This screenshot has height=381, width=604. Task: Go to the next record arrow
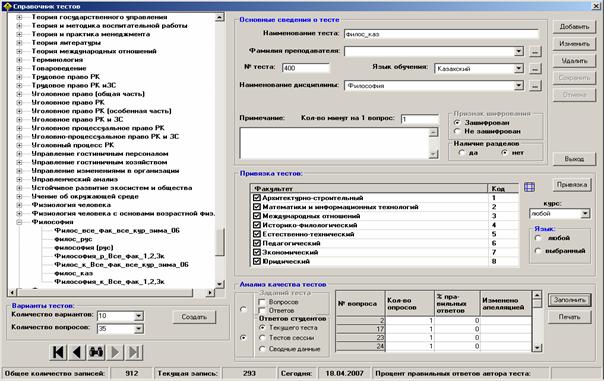(115, 352)
